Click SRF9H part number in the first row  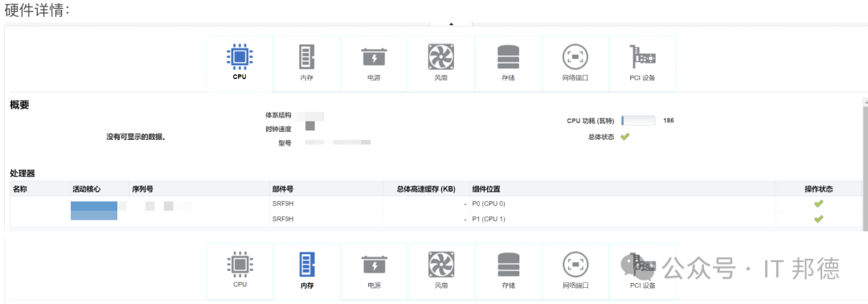click(x=283, y=203)
